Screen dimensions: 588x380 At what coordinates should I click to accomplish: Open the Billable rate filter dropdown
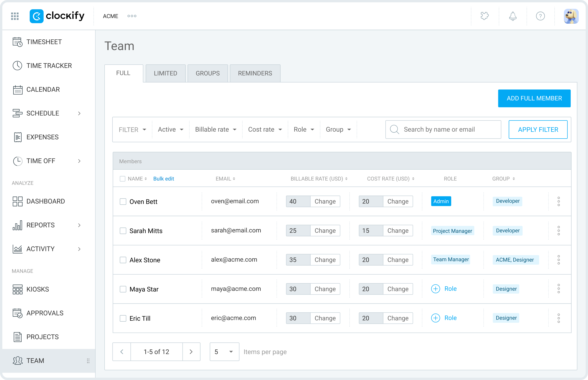[215, 129]
